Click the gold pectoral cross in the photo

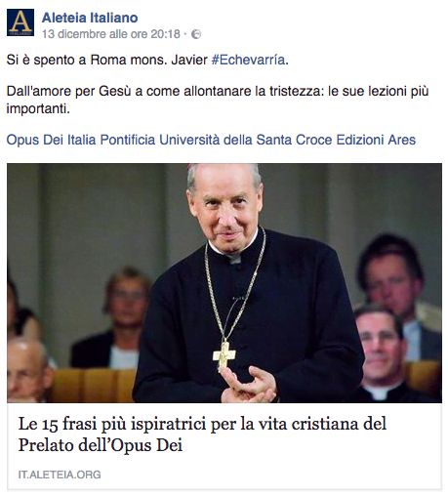[224, 355]
